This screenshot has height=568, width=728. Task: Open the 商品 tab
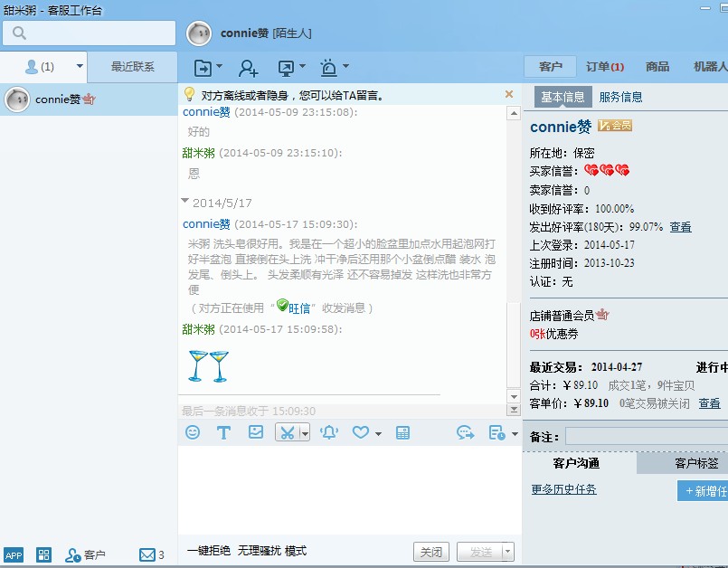coord(657,67)
